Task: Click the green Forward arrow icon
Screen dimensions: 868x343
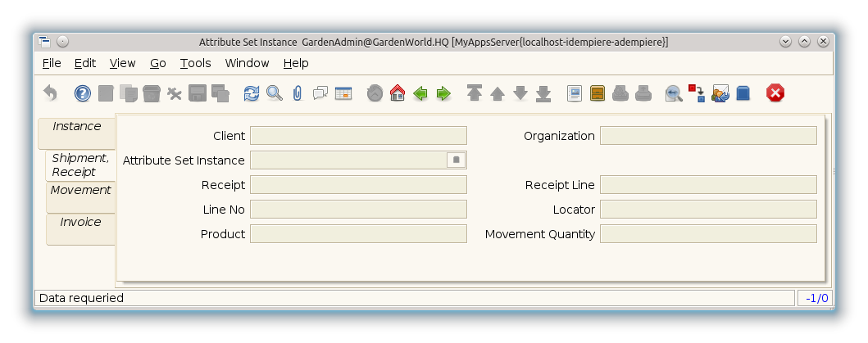Action: point(443,93)
